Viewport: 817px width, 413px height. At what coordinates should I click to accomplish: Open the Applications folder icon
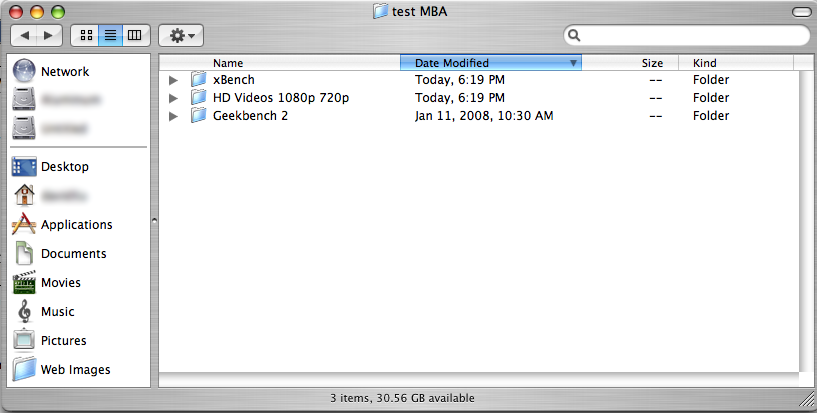pos(26,225)
